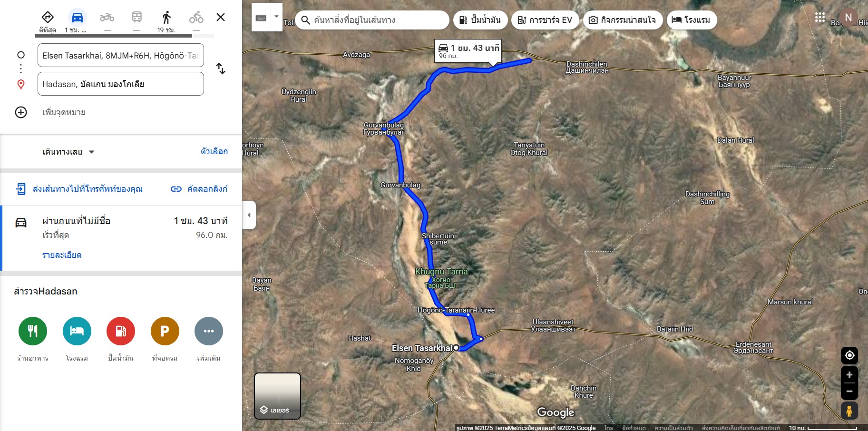The height and width of the screenshot is (431, 868).
Task: Select the transit bus travel mode
Action: (137, 18)
